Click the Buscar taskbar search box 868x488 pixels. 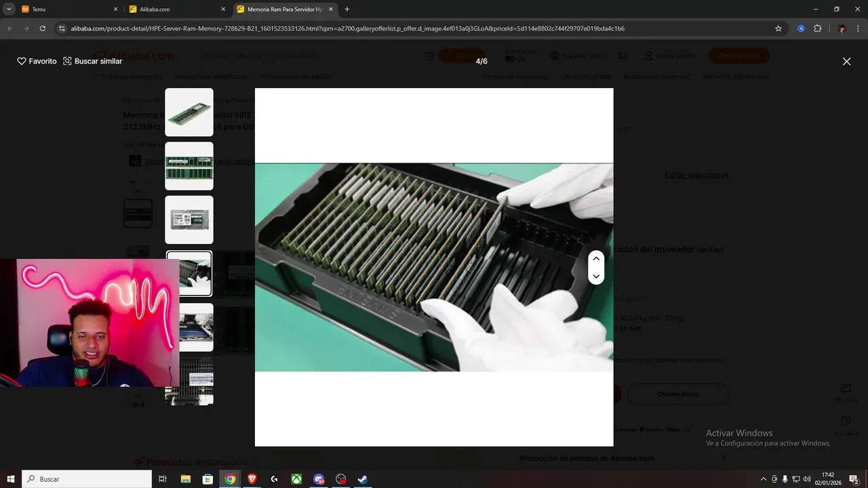pyautogui.click(x=87, y=479)
